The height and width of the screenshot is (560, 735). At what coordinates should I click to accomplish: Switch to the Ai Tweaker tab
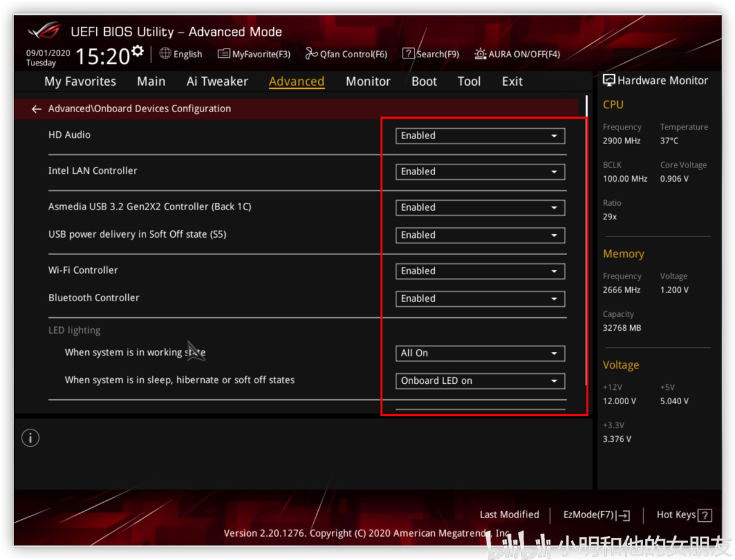click(217, 81)
